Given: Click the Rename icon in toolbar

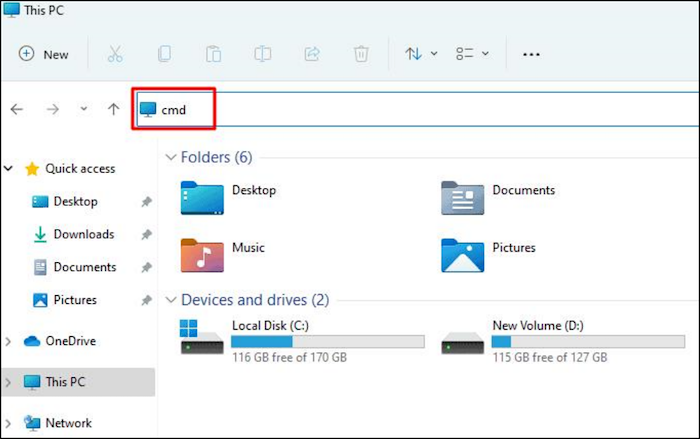Looking at the screenshot, I should click(262, 54).
